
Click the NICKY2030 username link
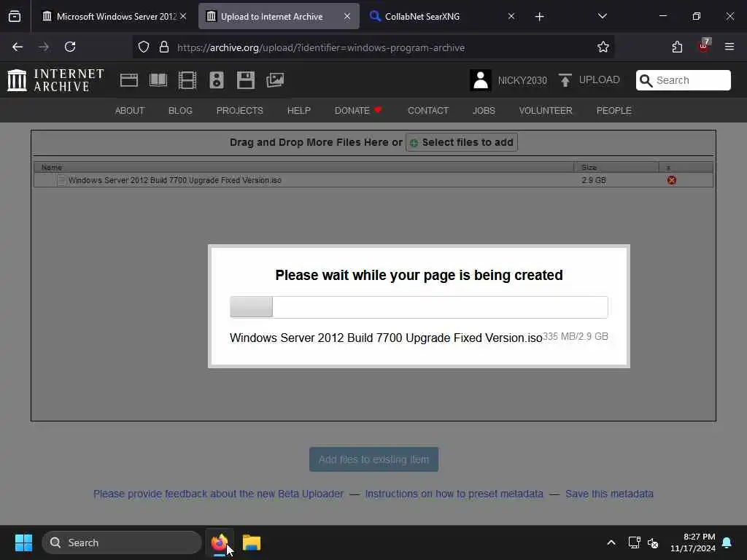pyautogui.click(x=522, y=80)
